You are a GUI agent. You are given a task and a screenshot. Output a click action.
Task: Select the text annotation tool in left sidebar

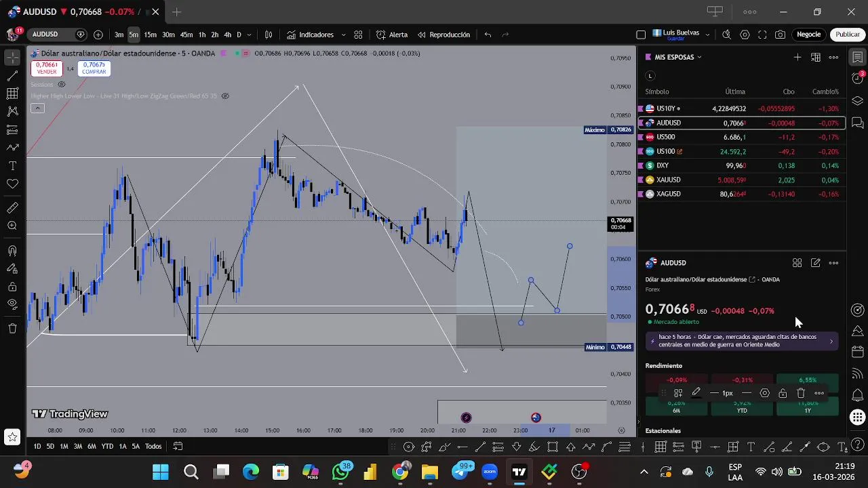(12, 165)
